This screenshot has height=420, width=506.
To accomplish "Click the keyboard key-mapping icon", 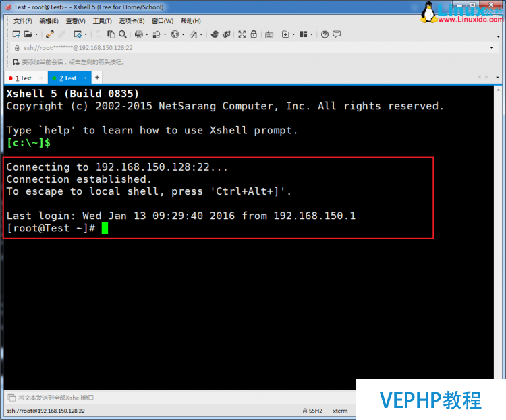I will click(269, 34).
